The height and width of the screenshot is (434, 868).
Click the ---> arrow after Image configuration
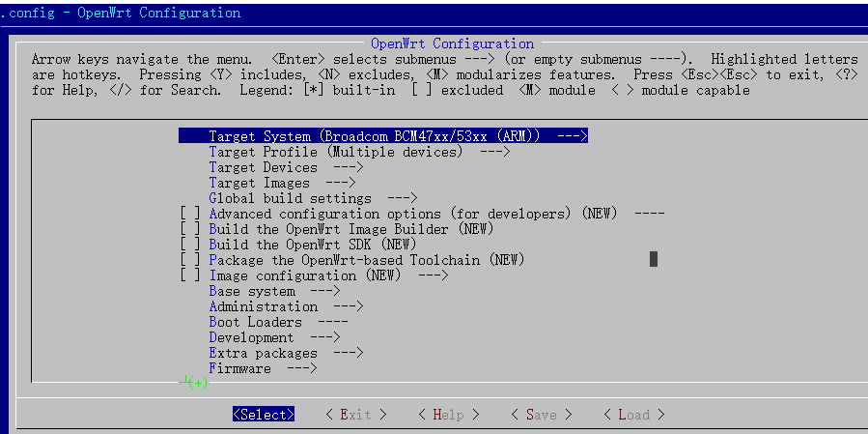click(433, 275)
